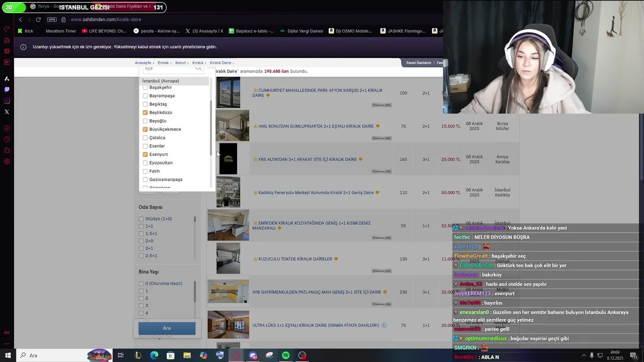Open Copilot icon on taskbar
Image resolution: width=644 pixels, height=362 pixels.
click(x=203, y=355)
